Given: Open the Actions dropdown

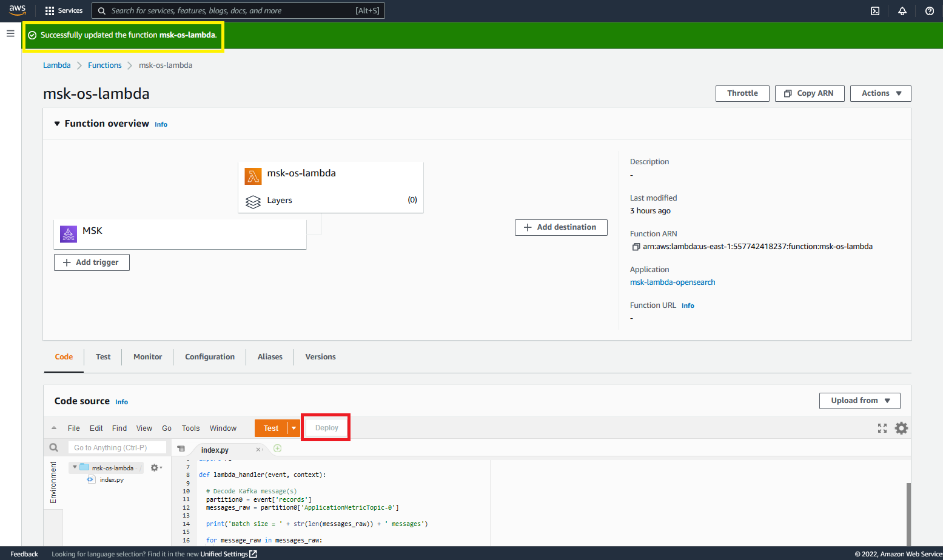Looking at the screenshot, I should (x=881, y=93).
